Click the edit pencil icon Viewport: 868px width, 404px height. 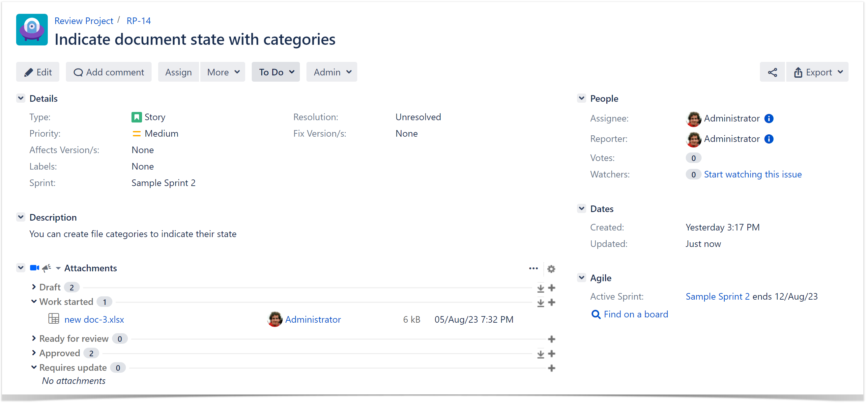tap(28, 72)
